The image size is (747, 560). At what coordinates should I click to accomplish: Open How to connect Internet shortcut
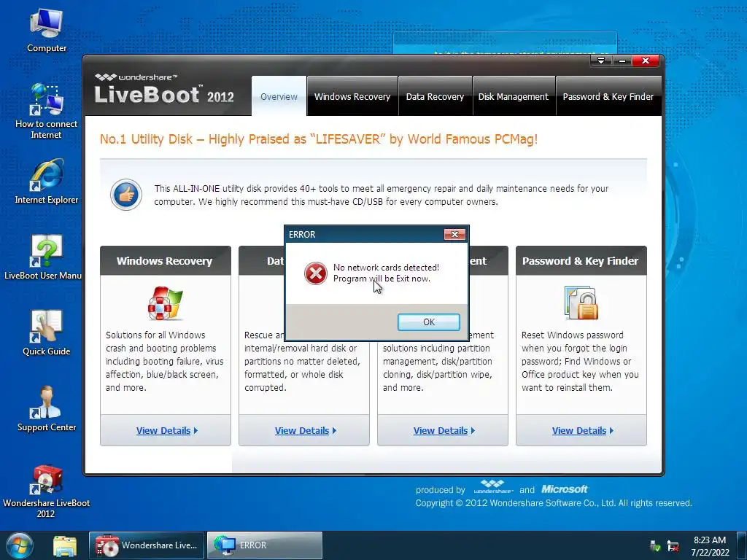pyautogui.click(x=46, y=111)
